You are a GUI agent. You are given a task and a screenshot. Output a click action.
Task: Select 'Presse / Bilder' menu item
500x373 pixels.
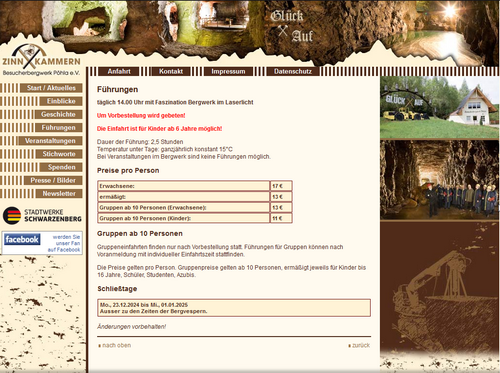click(53, 180)
